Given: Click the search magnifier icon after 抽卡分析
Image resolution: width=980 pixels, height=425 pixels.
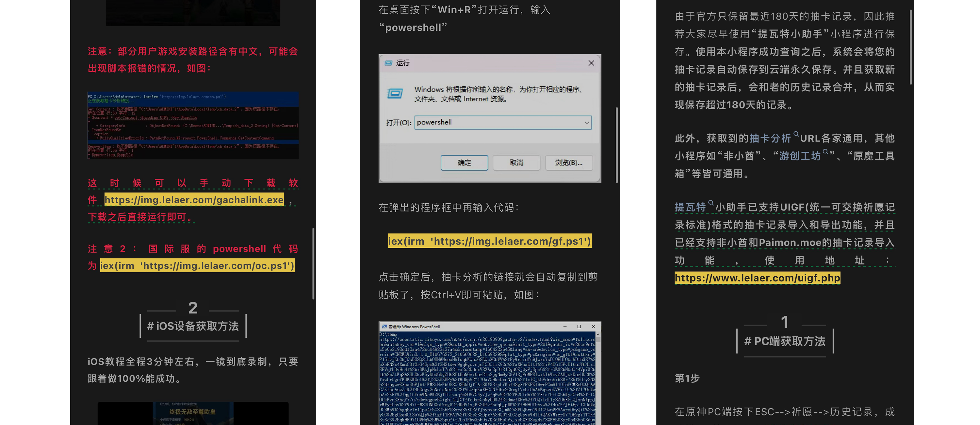Looking at the screenshot, I should [x=796, y=134].
